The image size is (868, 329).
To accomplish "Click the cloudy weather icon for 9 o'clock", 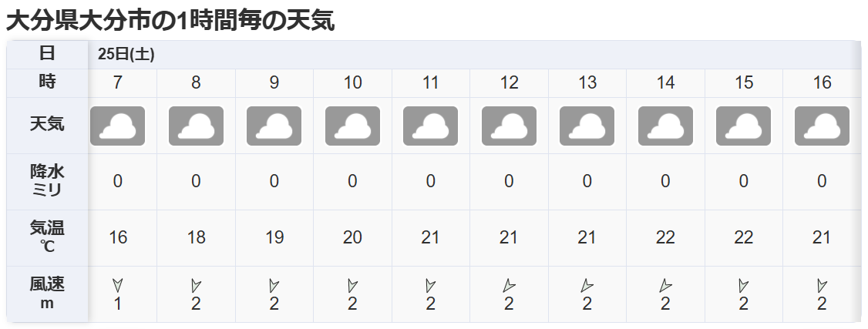I will pos(274,126).
